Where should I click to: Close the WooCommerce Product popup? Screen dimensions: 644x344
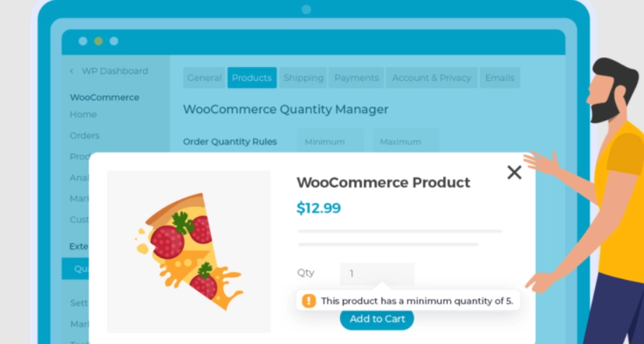tap(514, 172)
